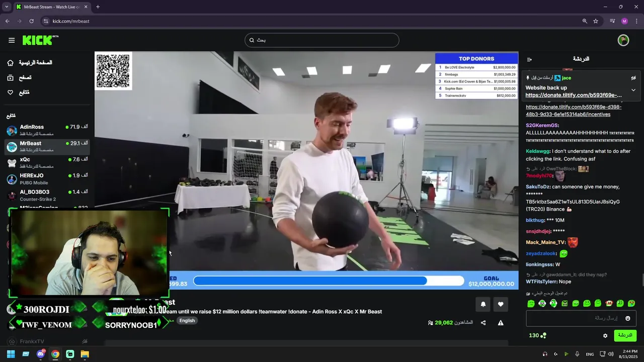Click the browser zoom magnifier icon
Screen dimensions: 644x362
585,21
